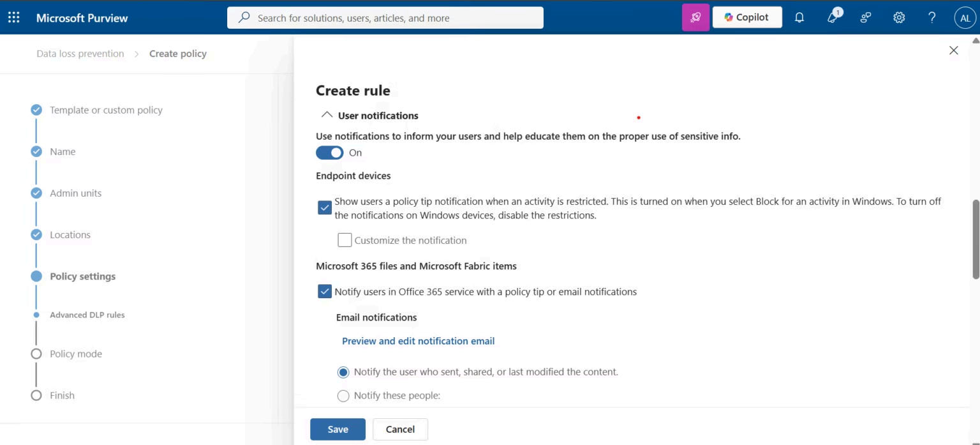Open the notifications bell icon

coord(799,18)
